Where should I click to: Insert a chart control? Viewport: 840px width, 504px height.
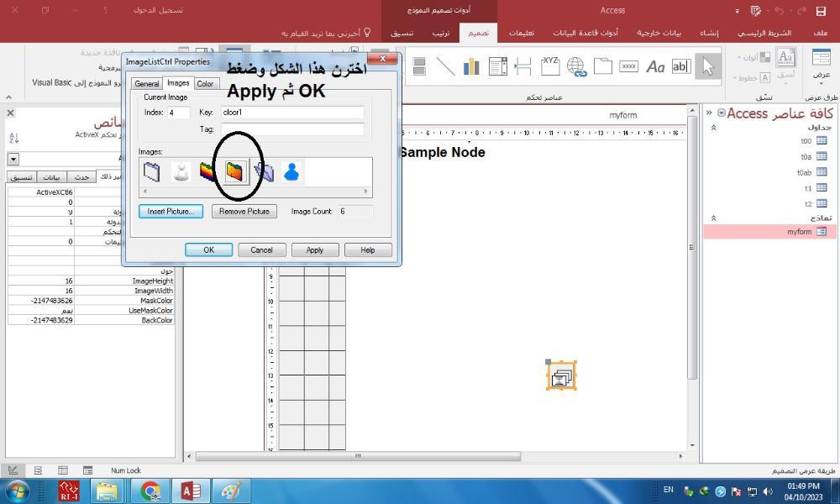pyautogui.click(x=471, y=66)
